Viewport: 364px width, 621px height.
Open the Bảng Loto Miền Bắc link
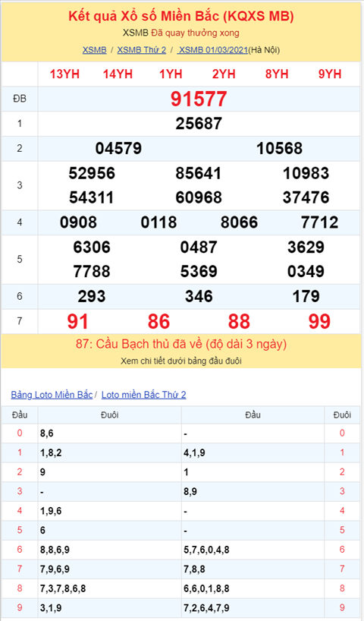coord(52,395)
